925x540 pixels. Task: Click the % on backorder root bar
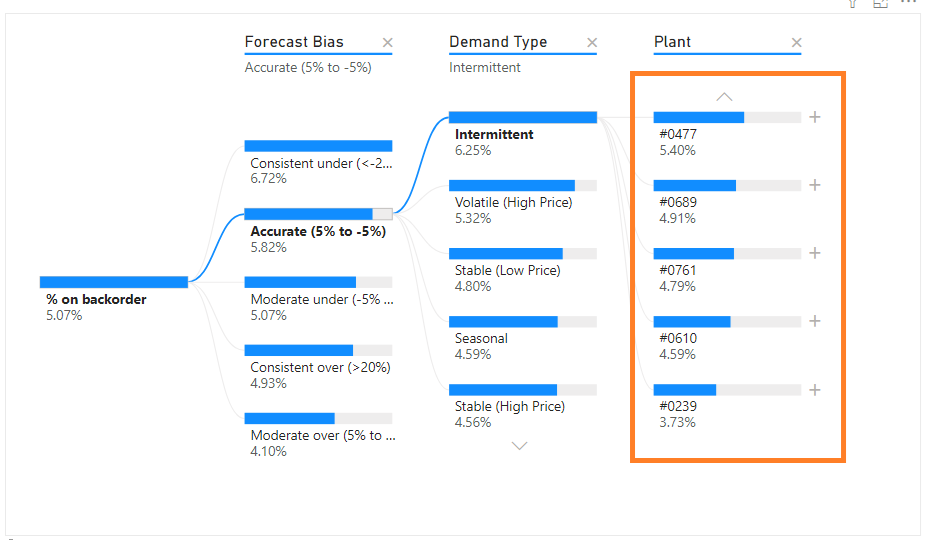pyautogui.click(x=113, y=282)
